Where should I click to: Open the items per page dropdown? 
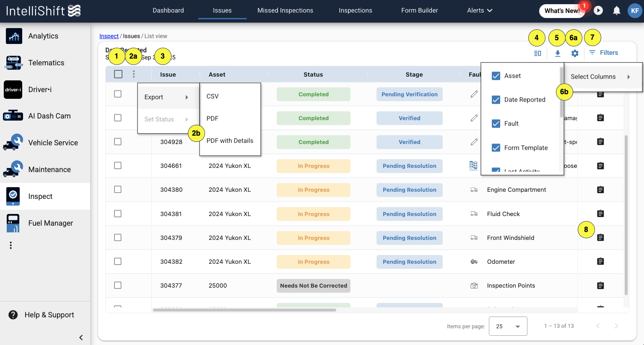pos(508,326)
